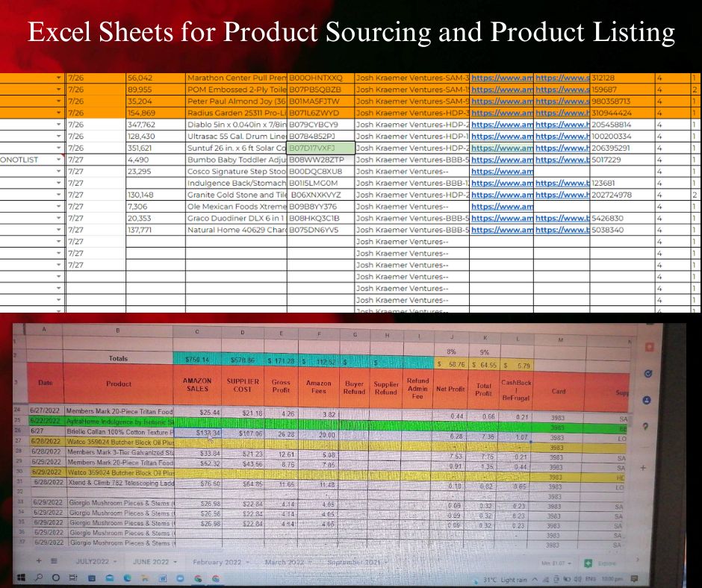The image size is (702, 588).
Task: Show hidden system tray icons chevron
Action: (x=535, y=580)
